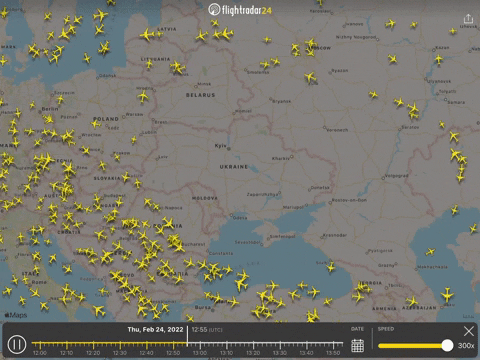This screenshot has height=360, width=480.
Task: Close the playback control bar
Action: pos(469,331)
